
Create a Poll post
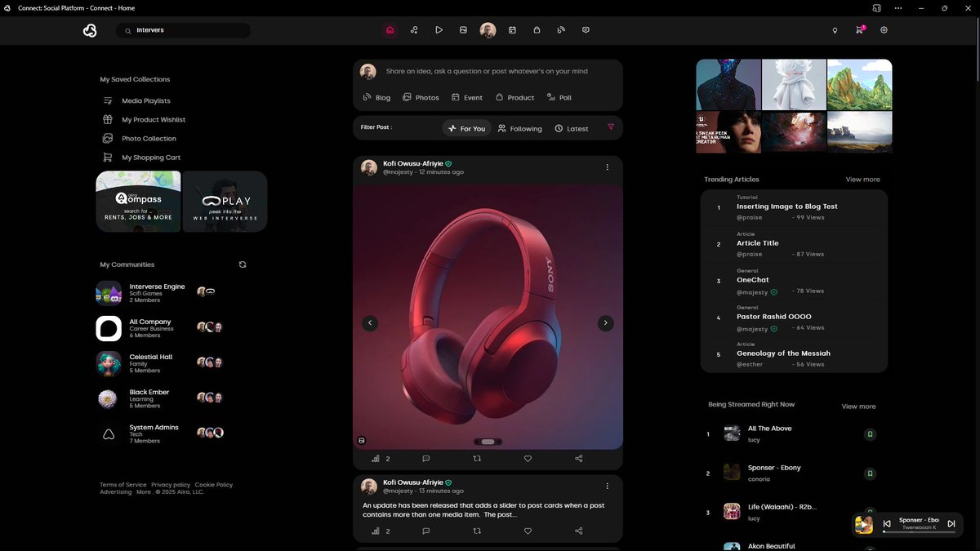click(x=559, y=97)
